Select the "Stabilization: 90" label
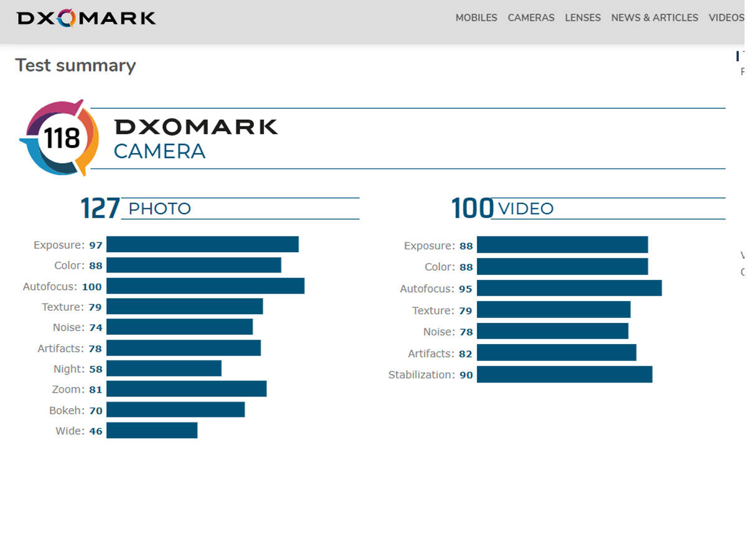Image resolution: width=747 pixels, height=560 pixels. [431, 375]
